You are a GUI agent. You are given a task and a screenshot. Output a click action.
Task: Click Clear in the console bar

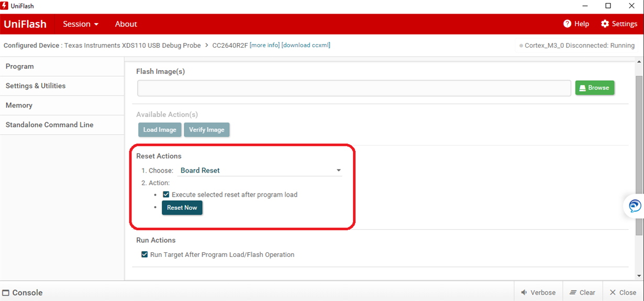(x=582, y=293)
